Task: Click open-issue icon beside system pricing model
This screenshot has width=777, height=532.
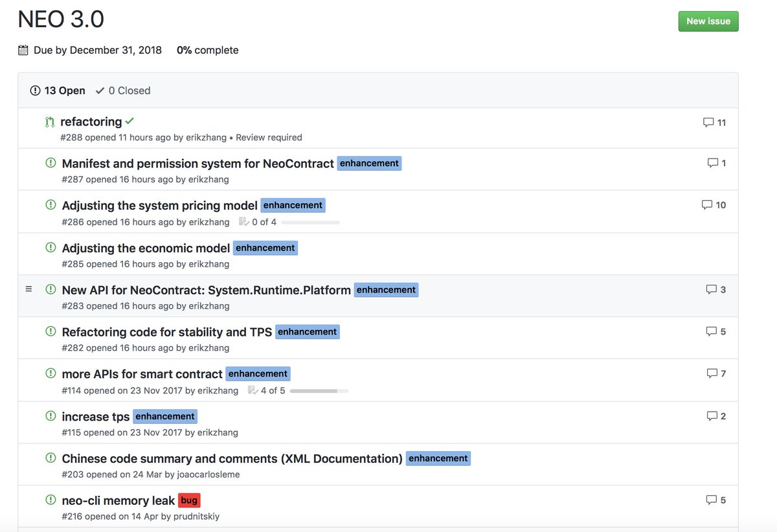Action: [51, 205]
